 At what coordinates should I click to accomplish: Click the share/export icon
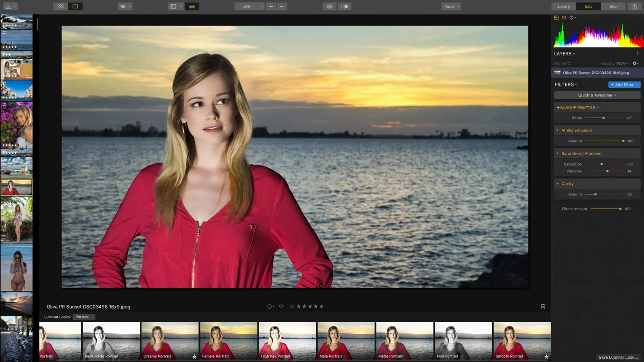635,6
